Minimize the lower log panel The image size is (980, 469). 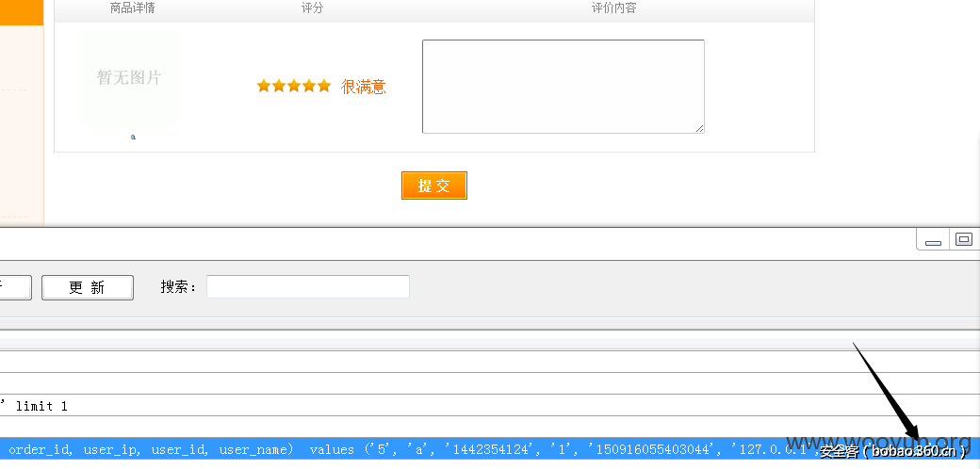933,241
